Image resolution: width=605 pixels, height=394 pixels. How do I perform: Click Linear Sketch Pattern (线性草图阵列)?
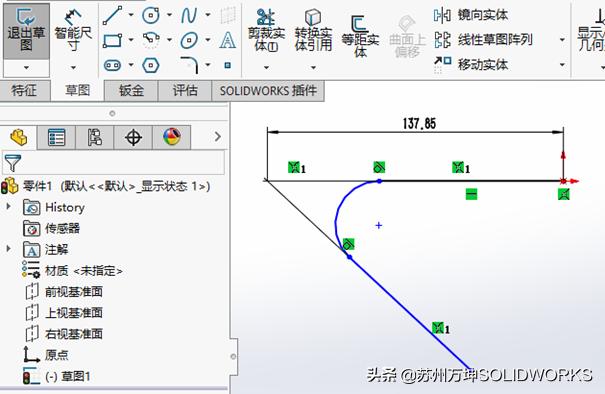pos(483,40)
